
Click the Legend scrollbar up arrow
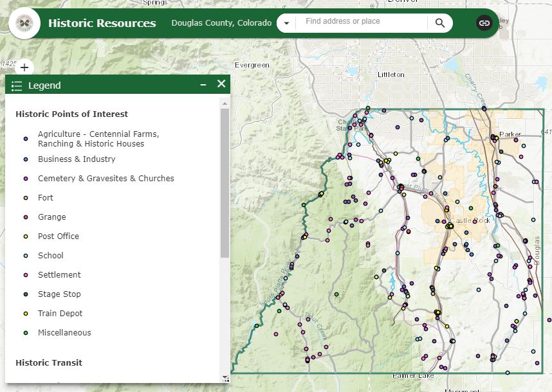point(225,102)
